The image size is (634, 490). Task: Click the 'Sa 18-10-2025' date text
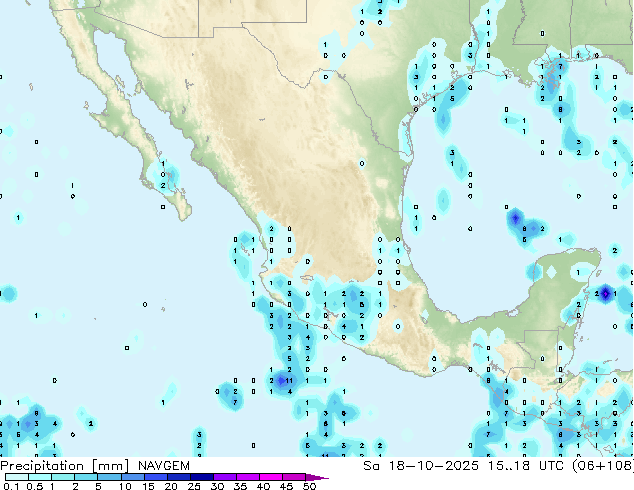421,466
